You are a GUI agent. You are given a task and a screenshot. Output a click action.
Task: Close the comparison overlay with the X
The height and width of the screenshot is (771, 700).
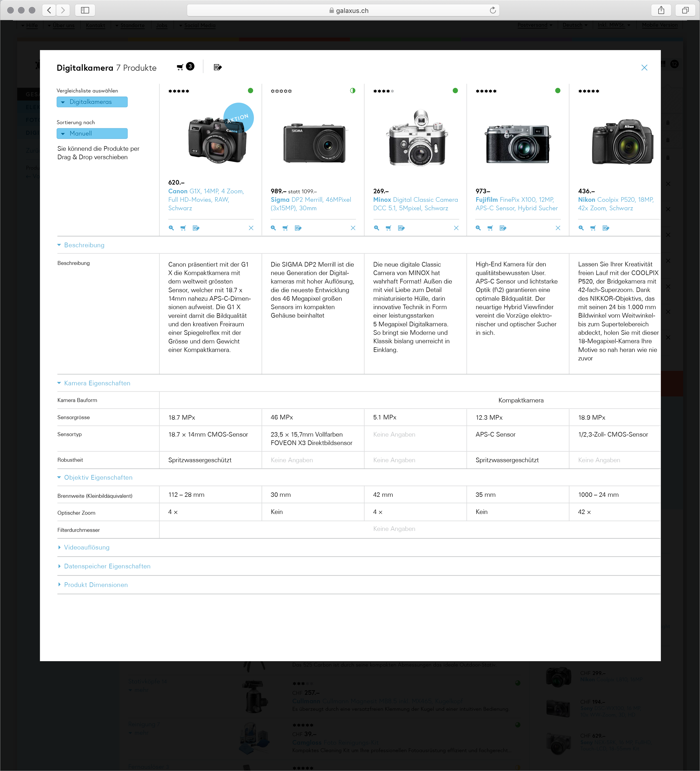644,68
